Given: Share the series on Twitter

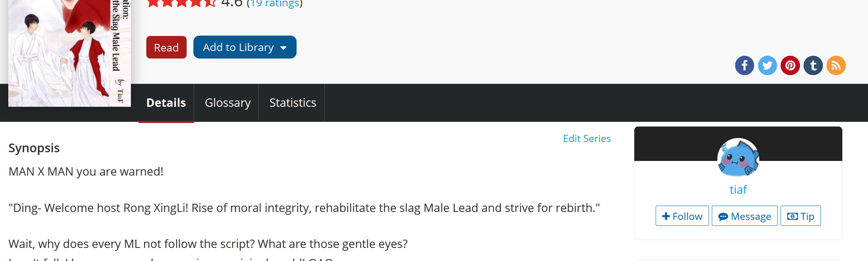Looking at the screenshot, I should [767, 65].
